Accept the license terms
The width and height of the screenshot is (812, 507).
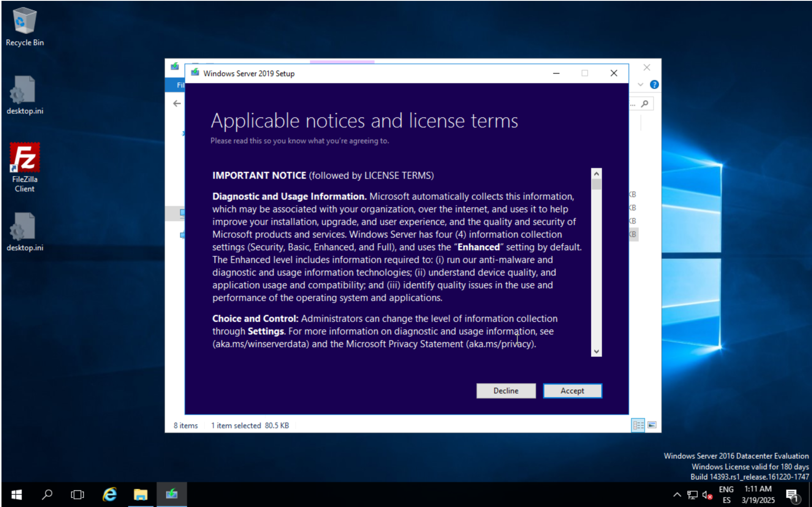tap(572, 391)
